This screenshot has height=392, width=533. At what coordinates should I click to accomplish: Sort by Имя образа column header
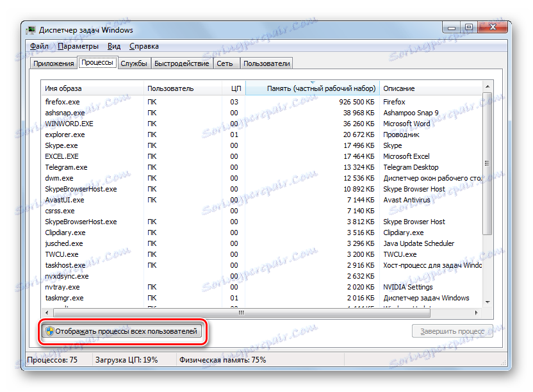point(92,88)
